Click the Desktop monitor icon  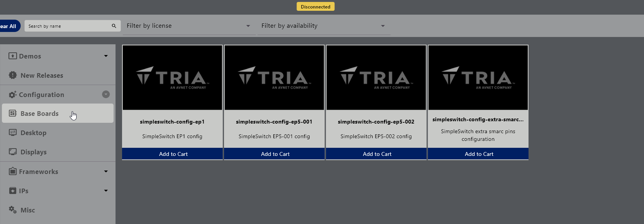(x=13, y=132)
